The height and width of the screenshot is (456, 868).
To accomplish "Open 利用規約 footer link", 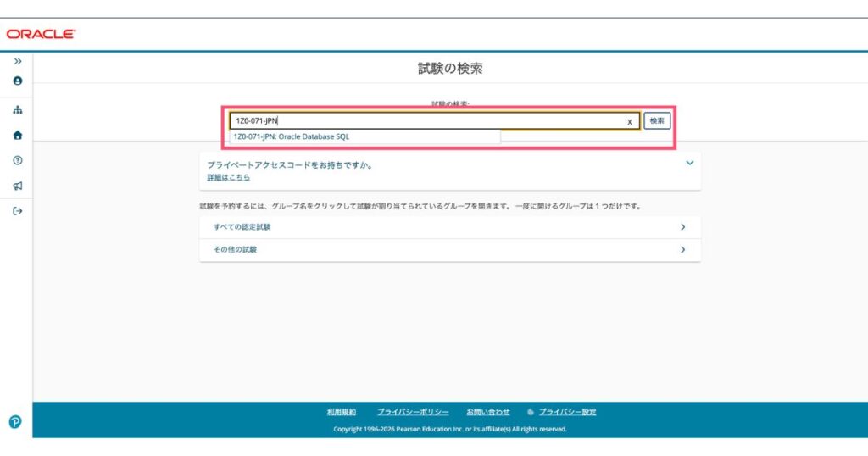I will 342,412.
